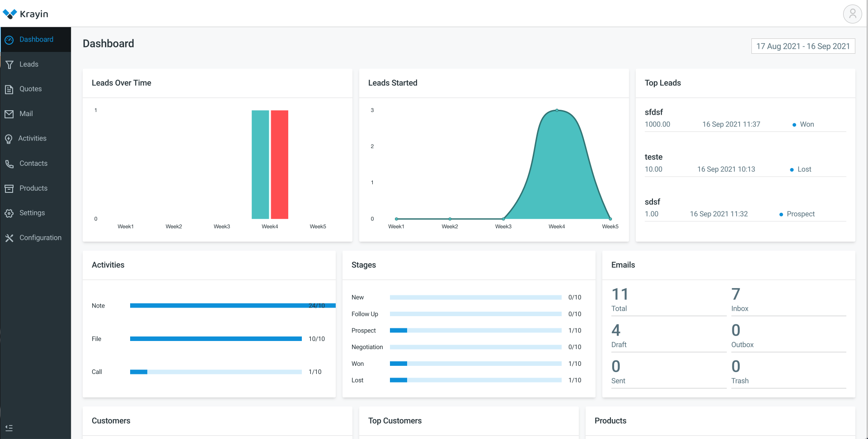Open the Settings gear in the sidebar
This screenshot has height=439, width=868.
click(9, 213)
